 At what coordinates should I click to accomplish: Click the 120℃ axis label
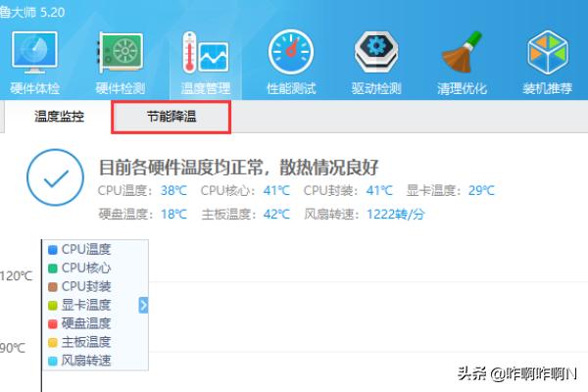[x=16, y=276]
